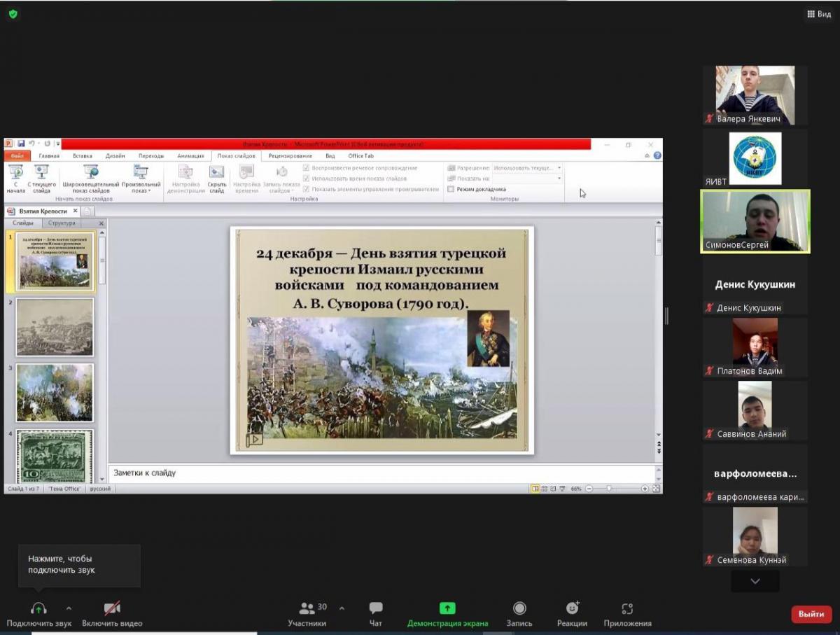Switch to Главная ribbon tab
The image size is (840, 635).
[49, 156]
